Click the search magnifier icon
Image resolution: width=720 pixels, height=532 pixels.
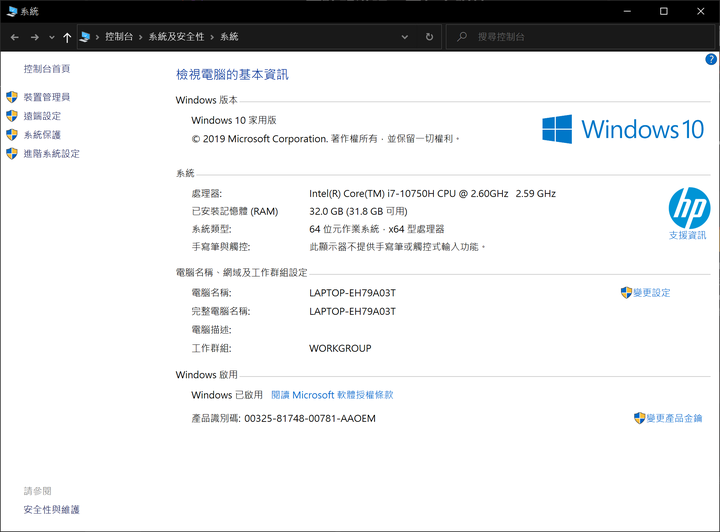(462, 36)
